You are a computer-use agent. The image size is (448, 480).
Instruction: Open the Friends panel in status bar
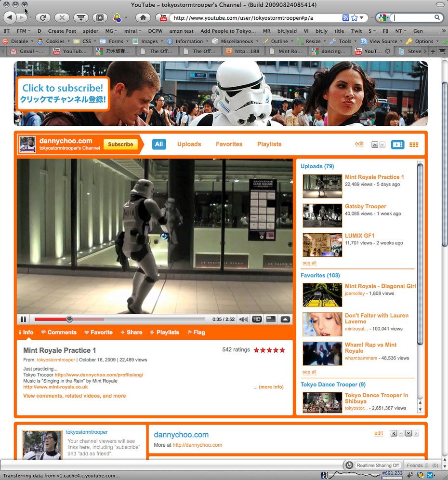tap(422, 466)
